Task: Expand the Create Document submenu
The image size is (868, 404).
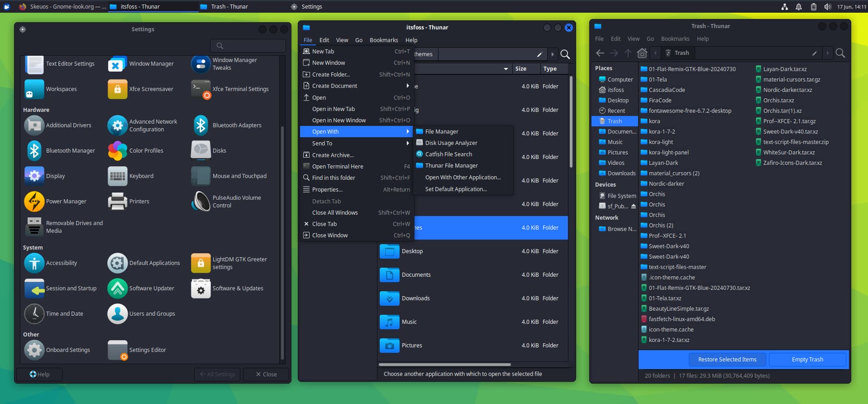Action: [x=357, y=86]
